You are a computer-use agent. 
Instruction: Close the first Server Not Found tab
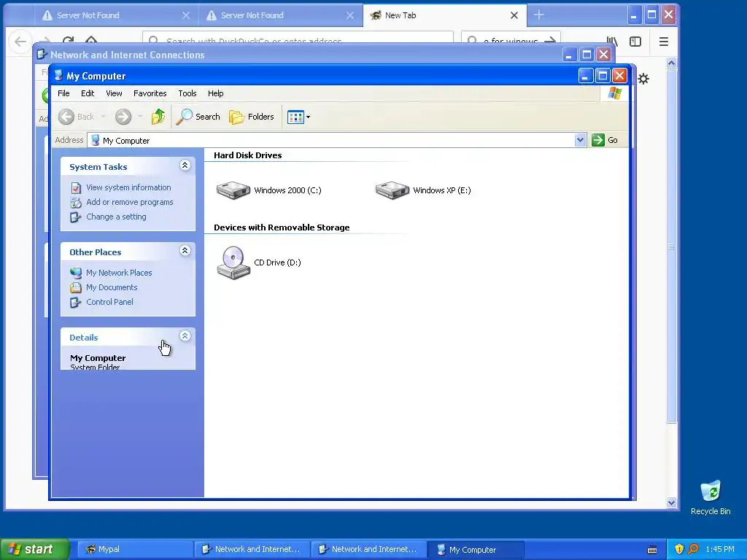pos(186,15)
